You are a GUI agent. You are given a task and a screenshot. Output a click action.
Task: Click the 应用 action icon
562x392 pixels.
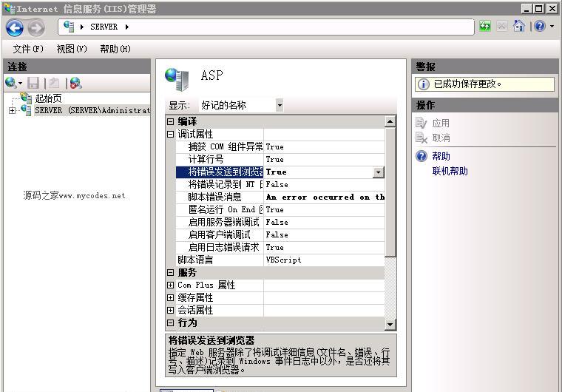pyautogui.click(x=421, y=123)
